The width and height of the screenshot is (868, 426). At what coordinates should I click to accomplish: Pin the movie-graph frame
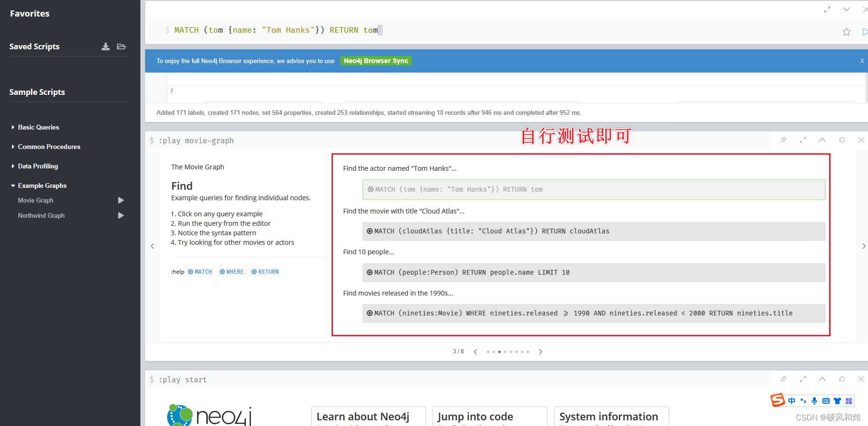click(784, 140)
